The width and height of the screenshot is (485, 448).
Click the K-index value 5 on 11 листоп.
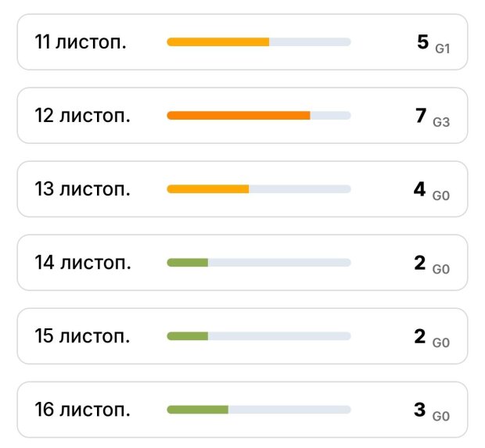422,42
